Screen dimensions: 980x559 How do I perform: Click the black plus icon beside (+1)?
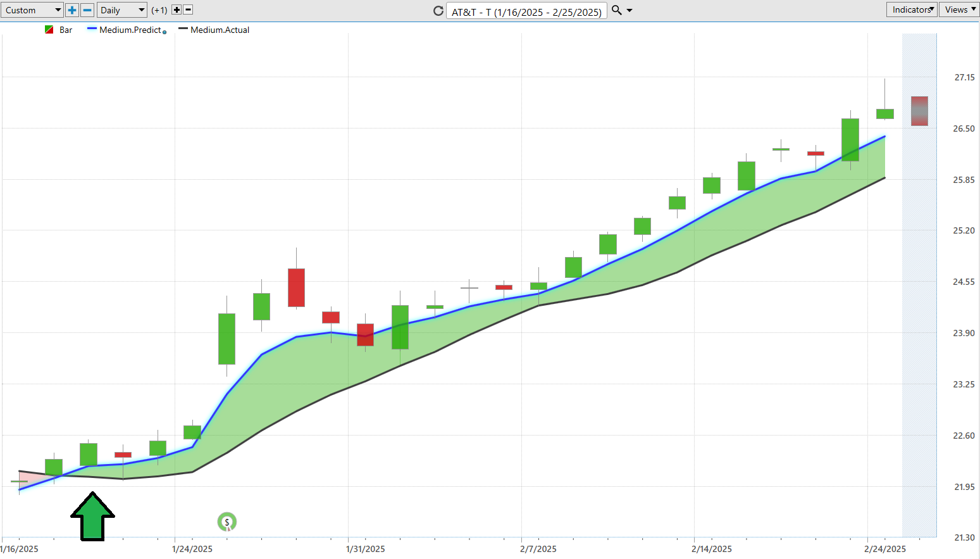point(177,10)
